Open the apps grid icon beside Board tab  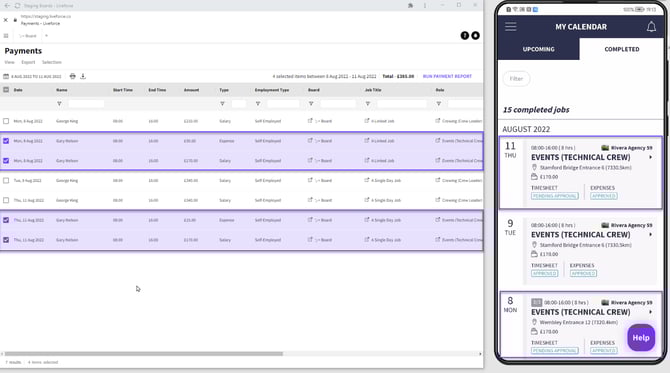tap(6, 36)
